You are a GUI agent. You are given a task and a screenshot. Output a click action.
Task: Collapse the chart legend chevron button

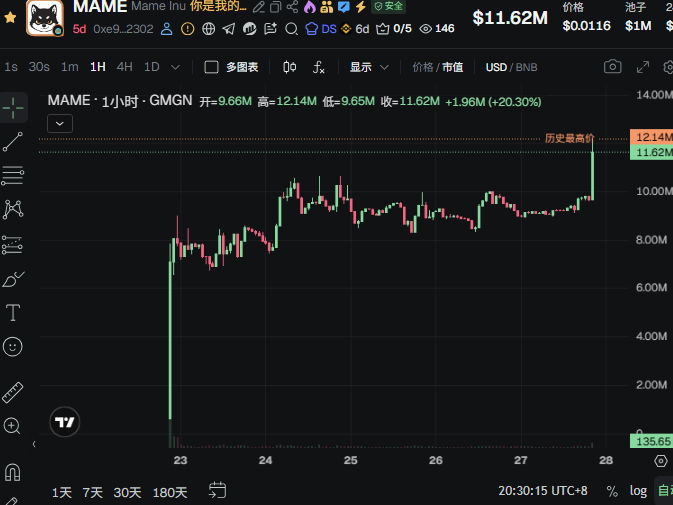coord(60,124)
